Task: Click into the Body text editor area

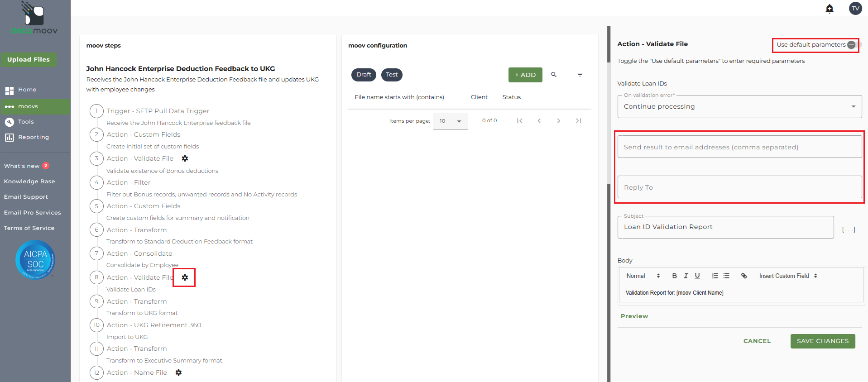Action: (x=741, y=293)
